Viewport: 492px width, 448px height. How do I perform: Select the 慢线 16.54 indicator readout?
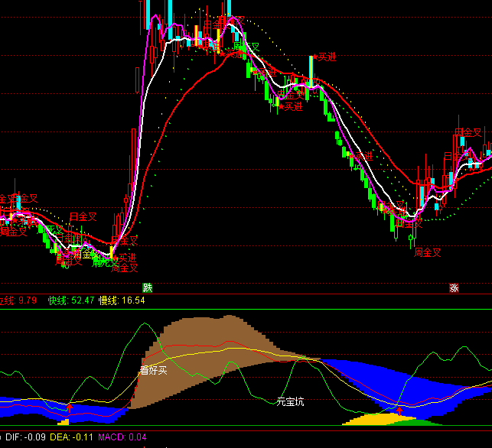click(x=122, y=300)
